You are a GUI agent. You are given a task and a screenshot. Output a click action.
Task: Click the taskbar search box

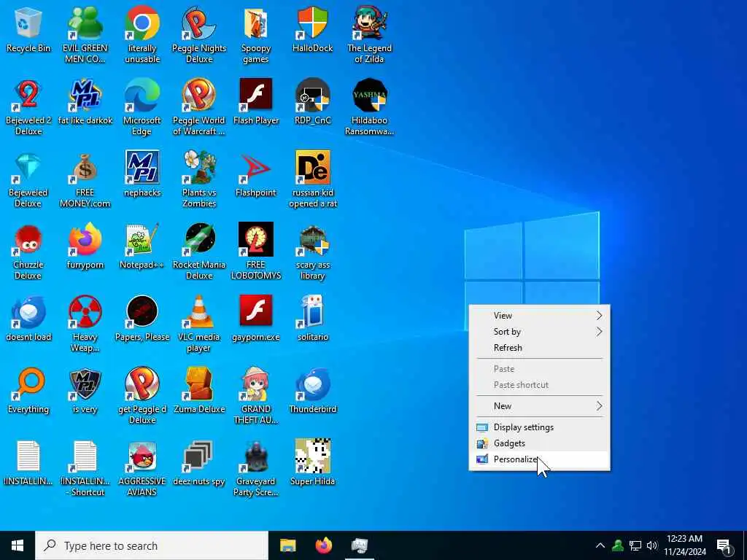[152, 545]
